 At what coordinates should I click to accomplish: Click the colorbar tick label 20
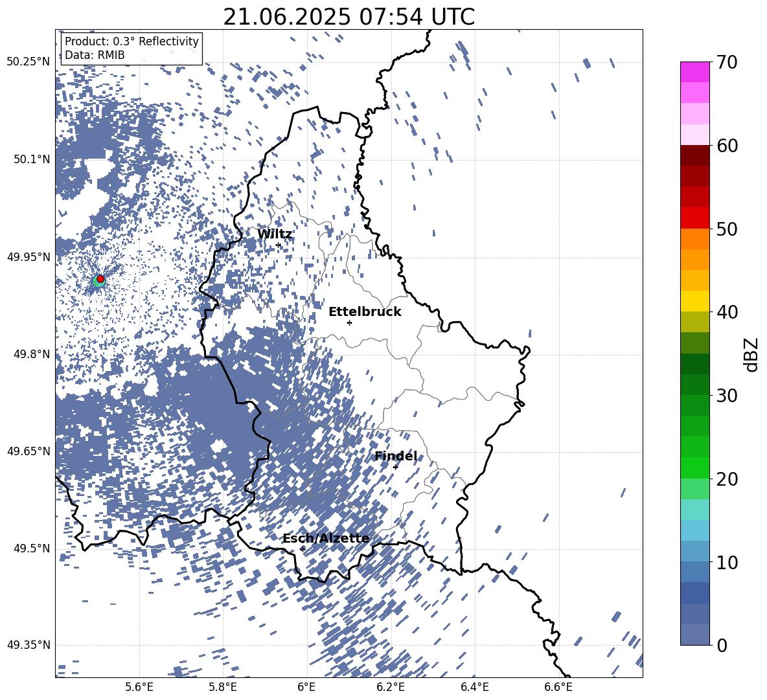pos(726,479)
